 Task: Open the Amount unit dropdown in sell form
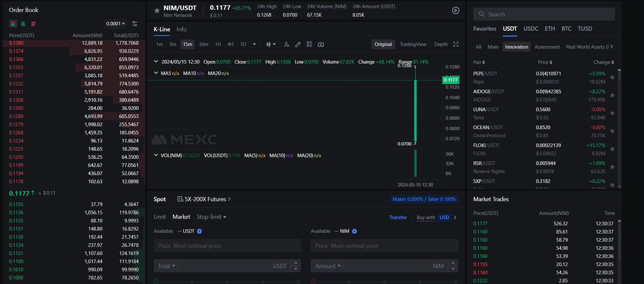pyautogui.click(x=328, y=266)
